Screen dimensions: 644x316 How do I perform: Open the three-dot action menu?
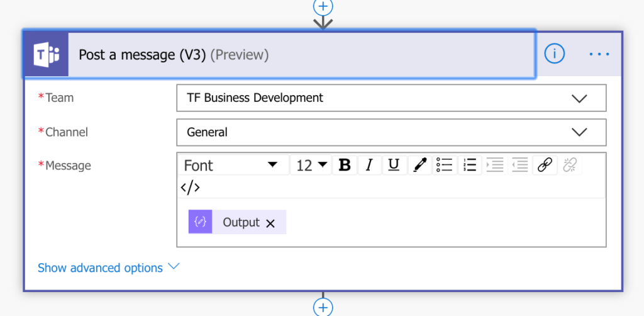[x=599, y=54]
